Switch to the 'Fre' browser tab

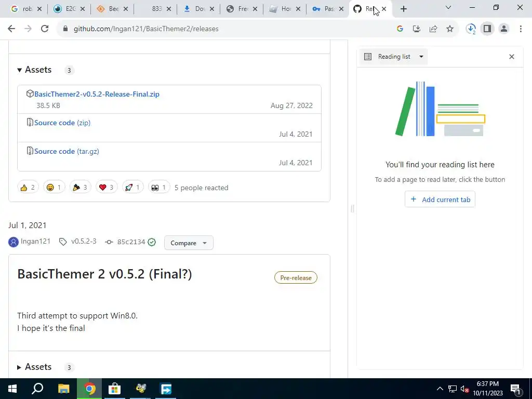239,9
